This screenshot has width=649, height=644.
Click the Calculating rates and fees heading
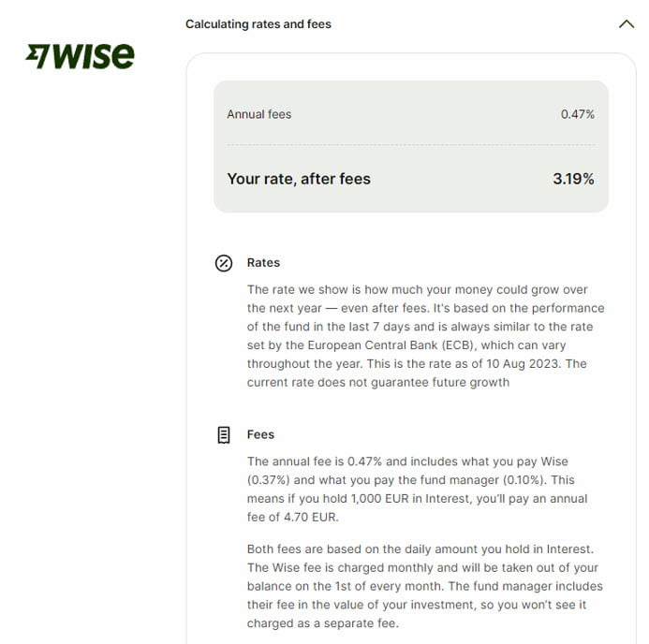(x=258, y=24)
